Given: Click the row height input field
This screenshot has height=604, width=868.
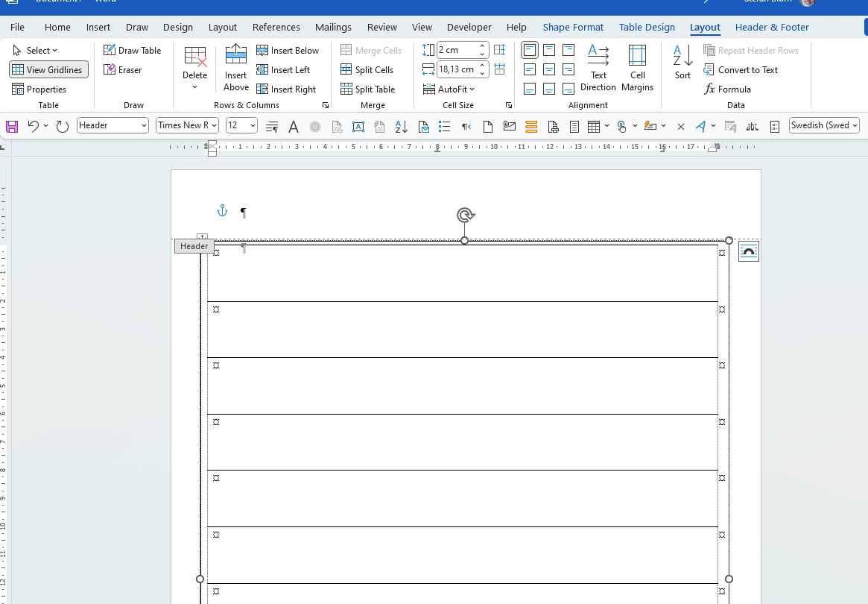Looking at the screenshot, I should 456,51.
